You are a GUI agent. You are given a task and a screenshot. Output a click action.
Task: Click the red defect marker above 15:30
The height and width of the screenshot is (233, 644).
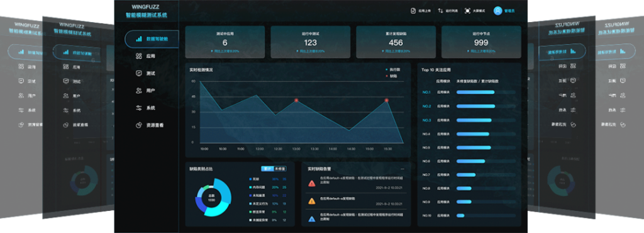click(x=387, y=100)
